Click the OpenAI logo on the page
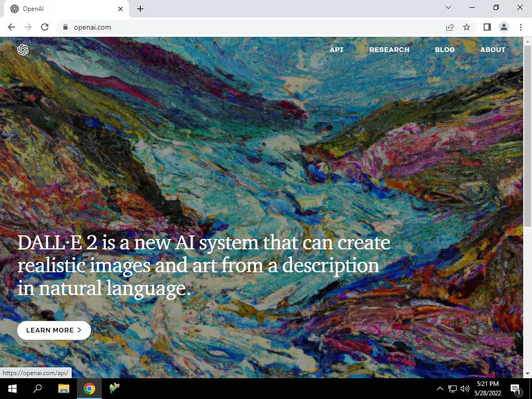 pyautogui.click(x=23, y=50)
